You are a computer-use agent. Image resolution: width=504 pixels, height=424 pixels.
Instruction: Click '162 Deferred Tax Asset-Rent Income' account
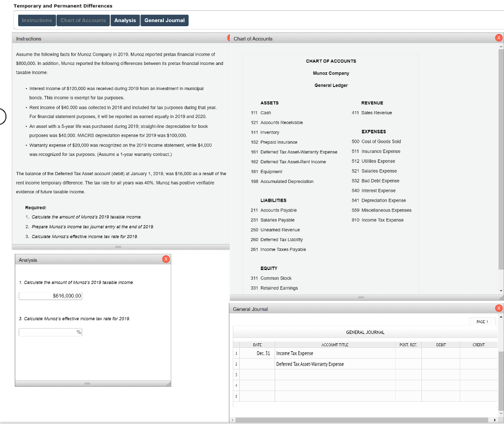[288, 162]
